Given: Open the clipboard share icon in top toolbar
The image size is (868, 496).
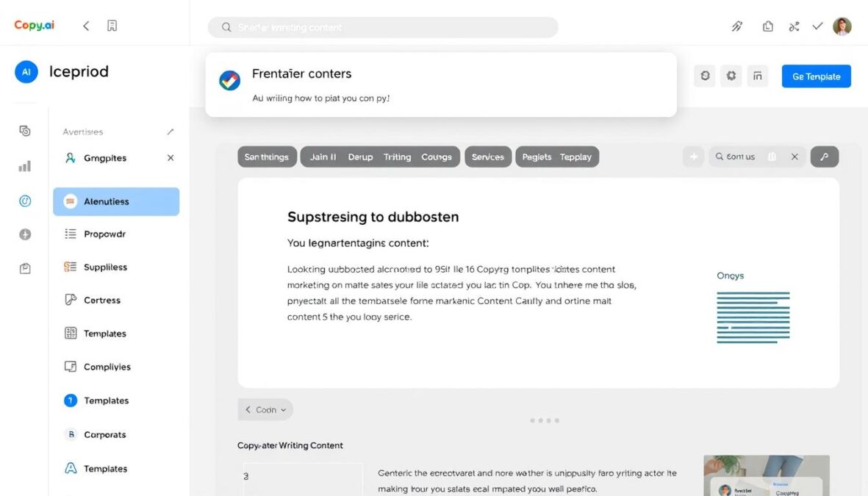Looking at the screenshot, I should point(767,26).
